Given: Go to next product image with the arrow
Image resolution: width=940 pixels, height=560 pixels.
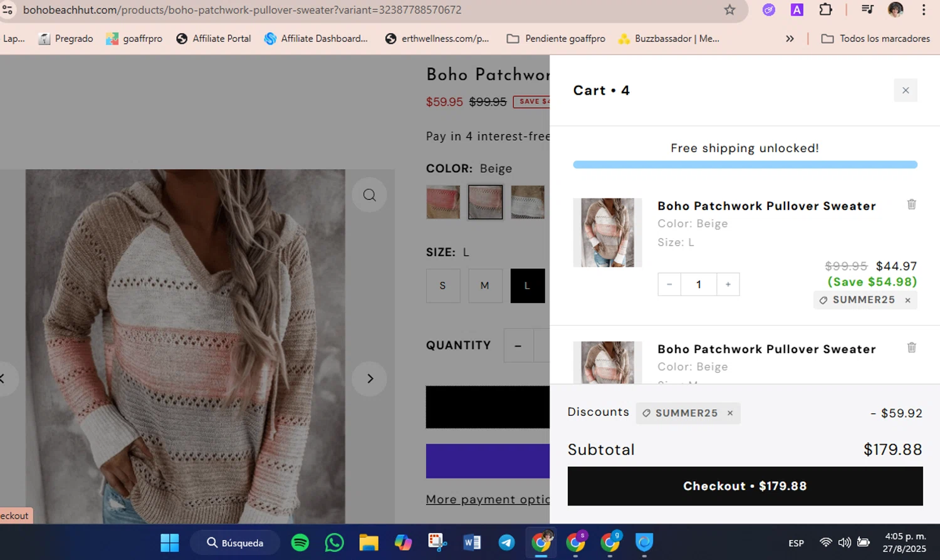Looking at the screenshot, I should [370, 378].
